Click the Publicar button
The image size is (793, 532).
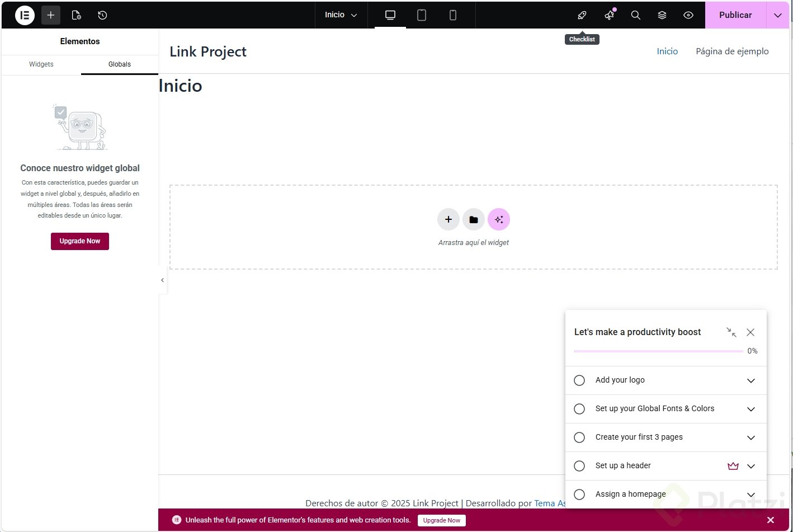(735, 15)
